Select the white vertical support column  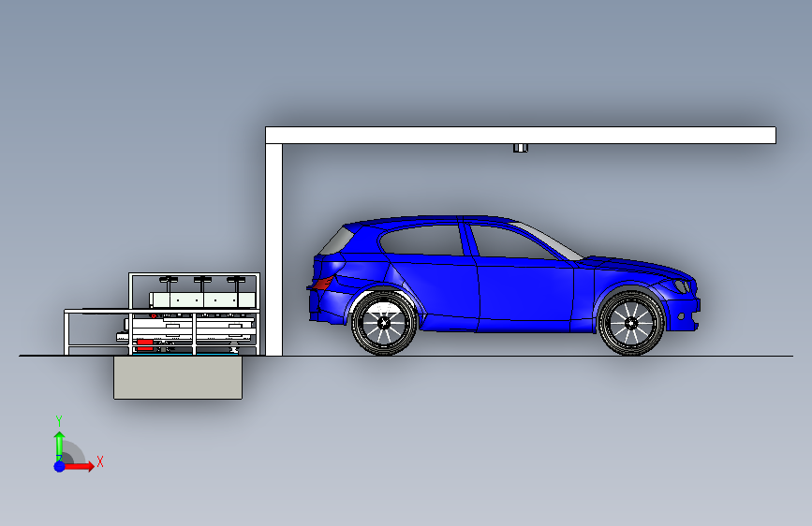click(274, 250)
